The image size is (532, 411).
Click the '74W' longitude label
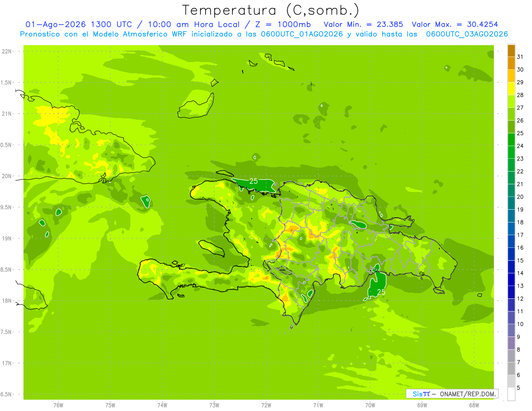(162, 405)
